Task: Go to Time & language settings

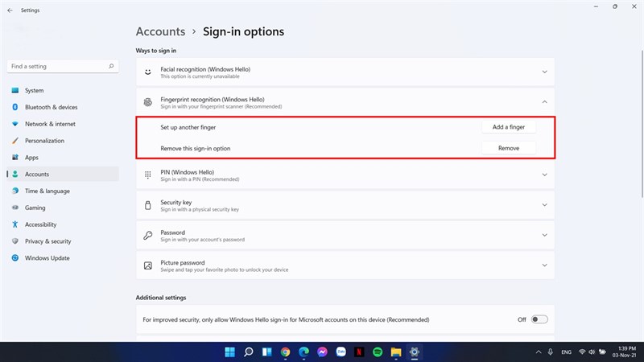Action: 47,191
